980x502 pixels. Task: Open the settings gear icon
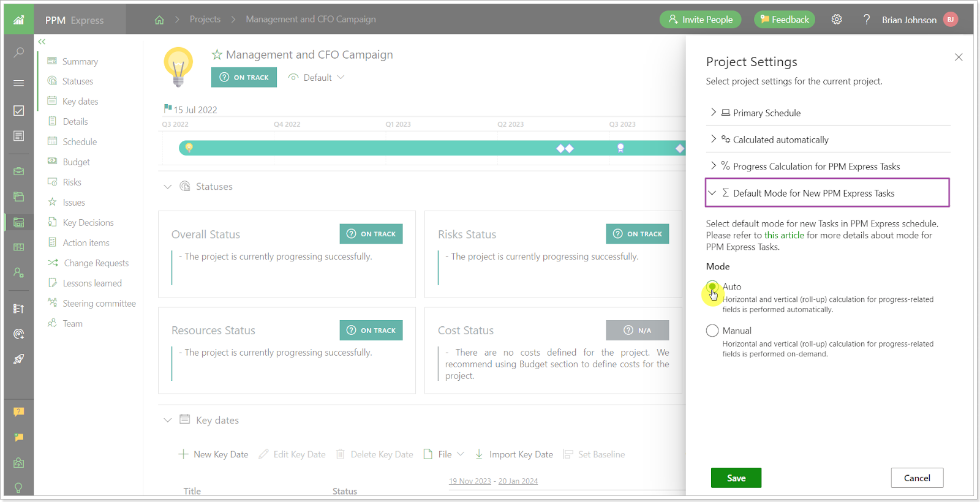(837, 20)
